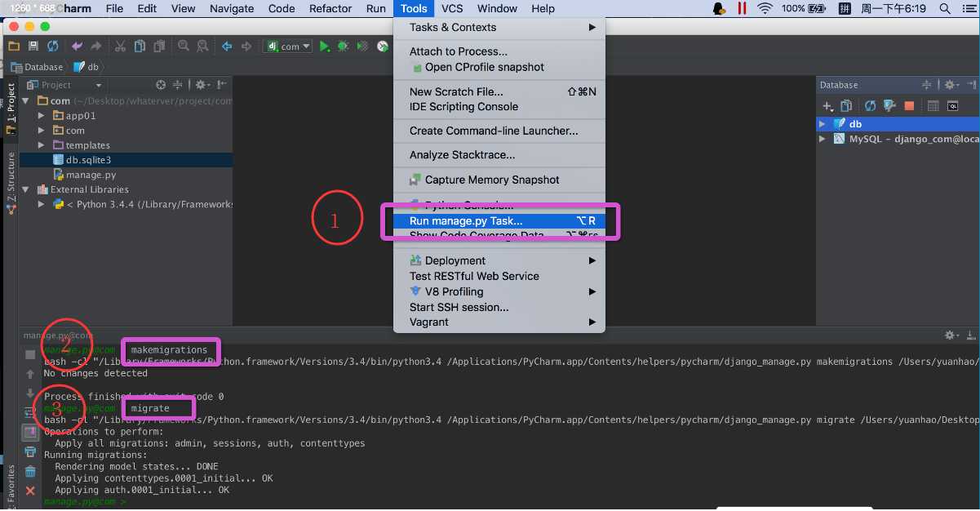Open the Tools menu in menu bar

point(414,8)
